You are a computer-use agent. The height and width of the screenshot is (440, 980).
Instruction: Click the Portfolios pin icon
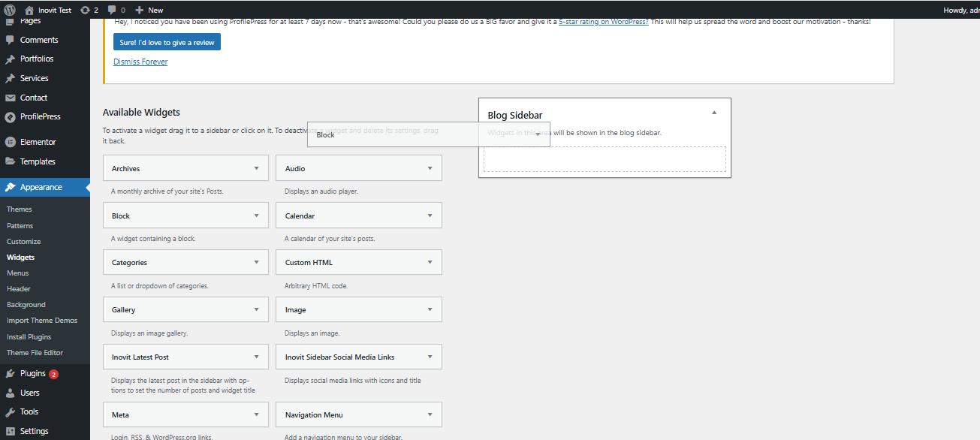click(x=10, y=59)
